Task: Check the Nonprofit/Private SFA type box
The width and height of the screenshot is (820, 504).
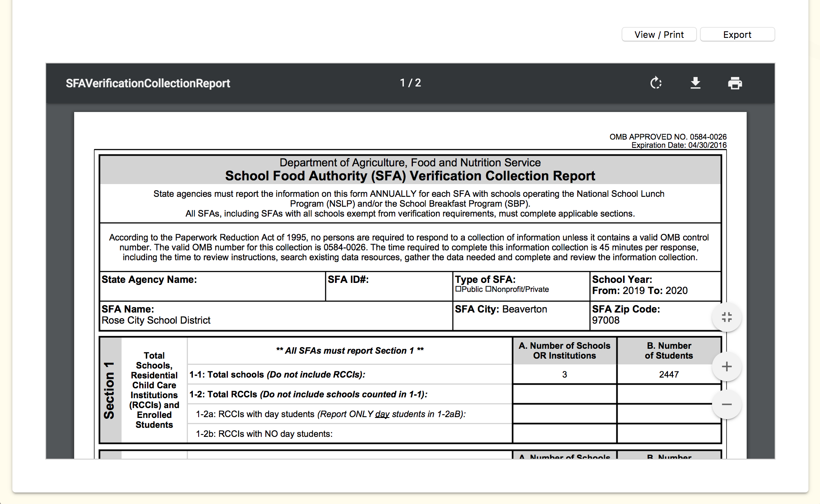Action: point(488,289)
